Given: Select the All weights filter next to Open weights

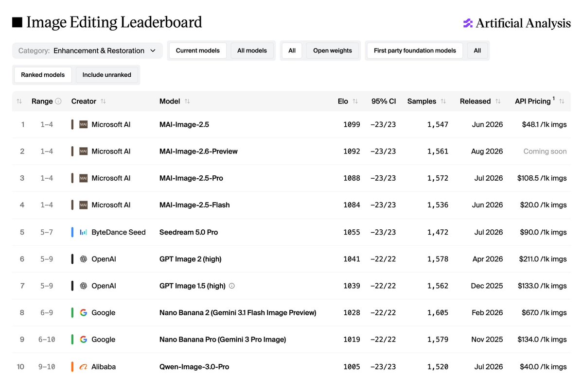Looking at the screenshot, I should click(x=292, y=51).
